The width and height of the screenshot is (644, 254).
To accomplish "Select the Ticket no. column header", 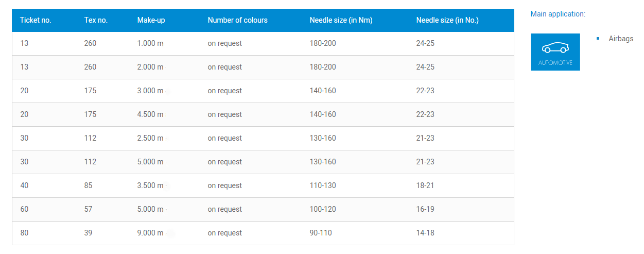I will coord(36,21).
